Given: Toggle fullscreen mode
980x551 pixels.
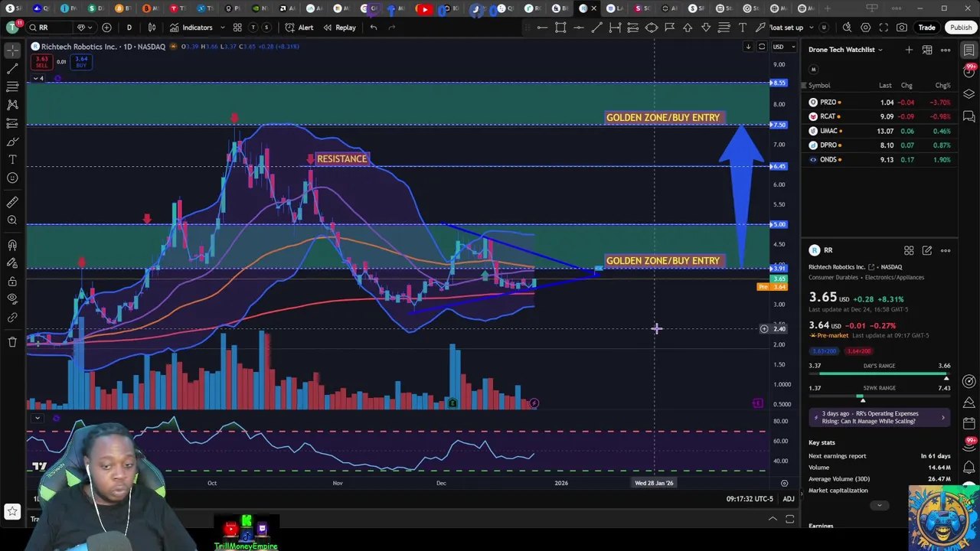Looking at the screenshot, I should tap(884, 28).
